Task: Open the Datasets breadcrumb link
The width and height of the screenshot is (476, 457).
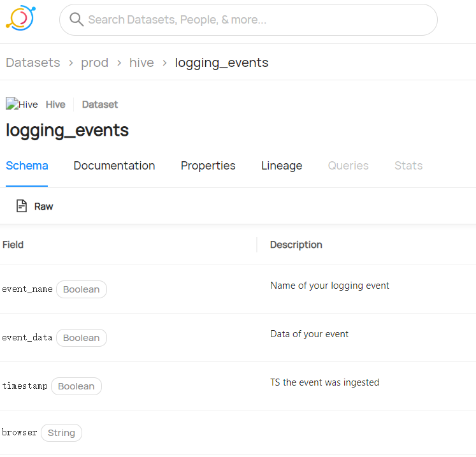Action: pyautogui.click(x=32, y=62)
